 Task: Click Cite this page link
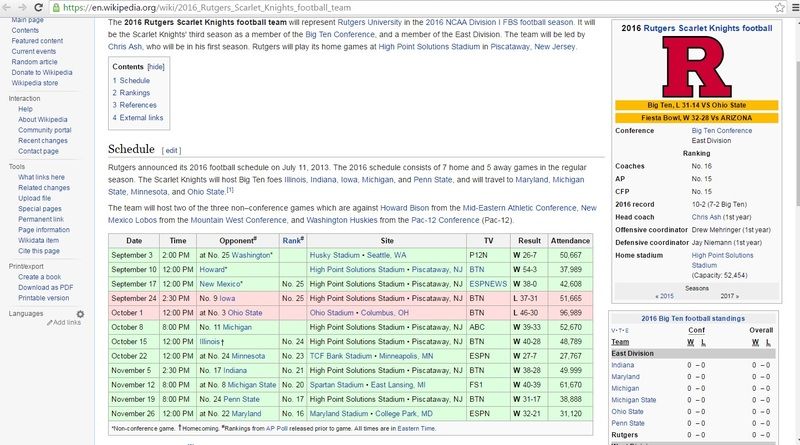39,251
